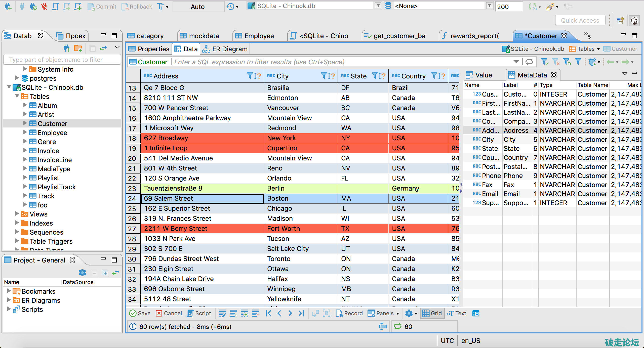
Task: Click Project panel configure gear icon
Action: tap(82, 273)
